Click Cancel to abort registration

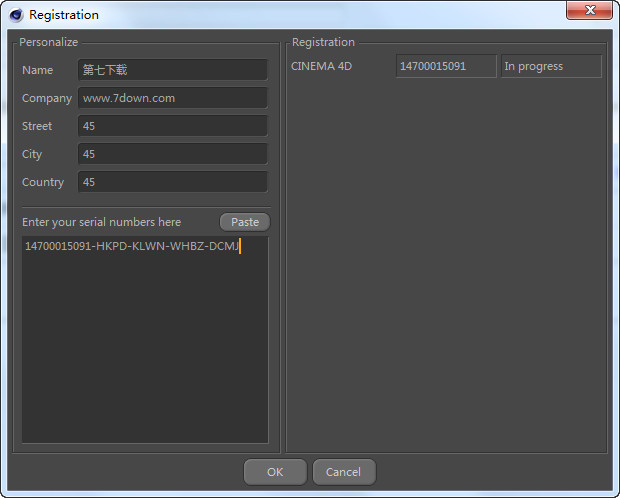[x=344, y=472]
